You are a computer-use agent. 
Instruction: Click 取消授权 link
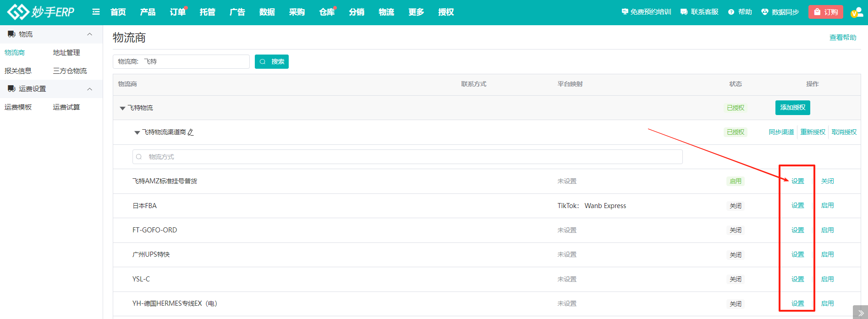[x=844, y=132]
